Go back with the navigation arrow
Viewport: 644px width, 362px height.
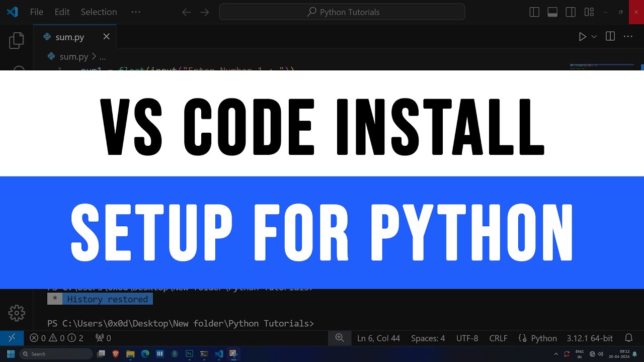point(187,12)
